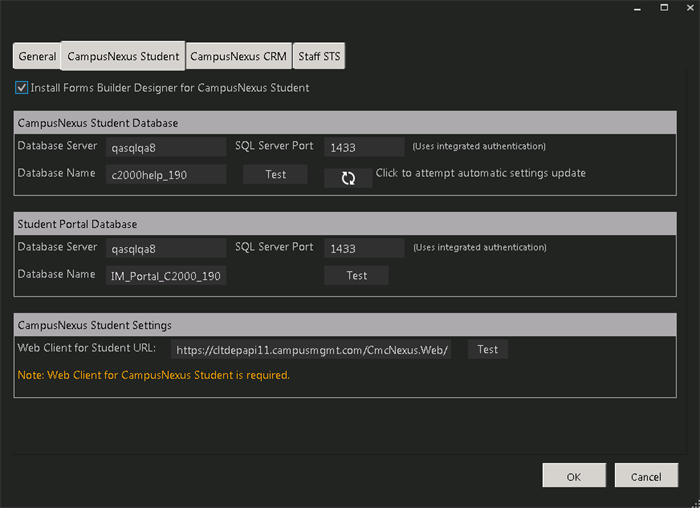The height and width of the screenshot is (508, 700).
Task: Click the CampusNexus Student Settings header
Action: point(345,325)
